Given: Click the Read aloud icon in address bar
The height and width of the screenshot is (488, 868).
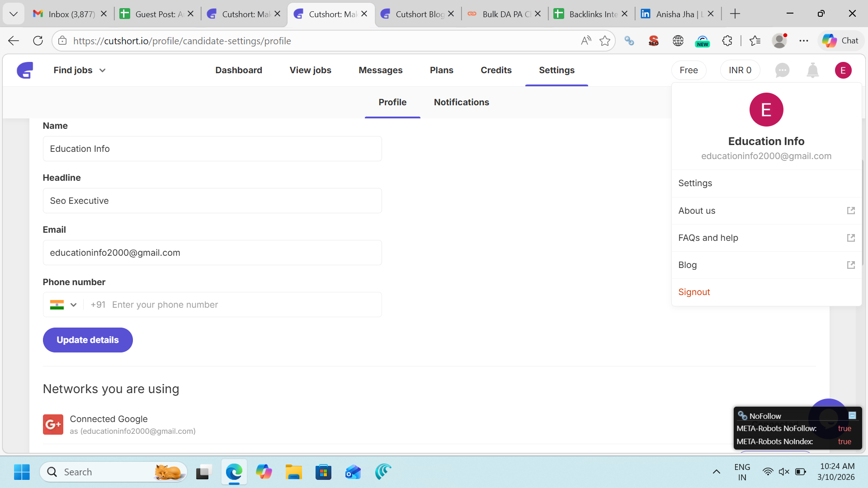Looking at the screenshot, I should pos(586,41).
